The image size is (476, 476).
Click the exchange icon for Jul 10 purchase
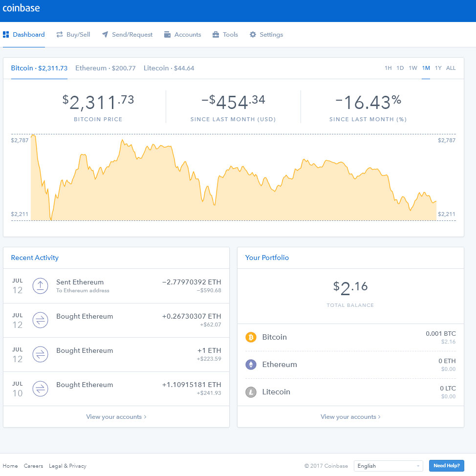coord(41,389)
